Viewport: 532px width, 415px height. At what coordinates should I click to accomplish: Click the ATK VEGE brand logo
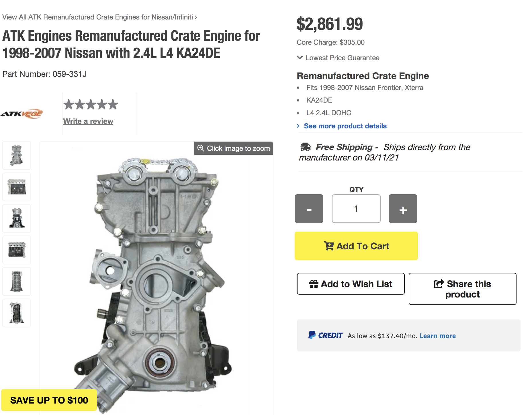(x=21, y=114)
